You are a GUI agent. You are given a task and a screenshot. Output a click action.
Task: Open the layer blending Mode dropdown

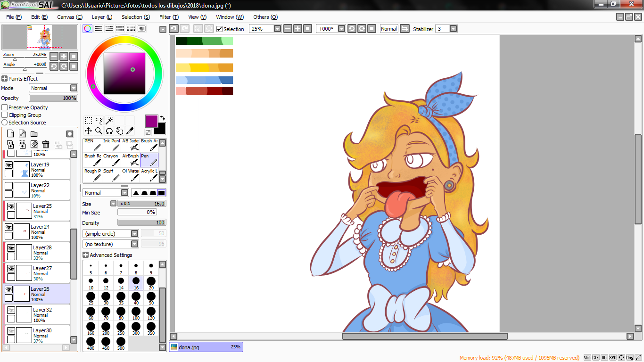tap(74, 88)
